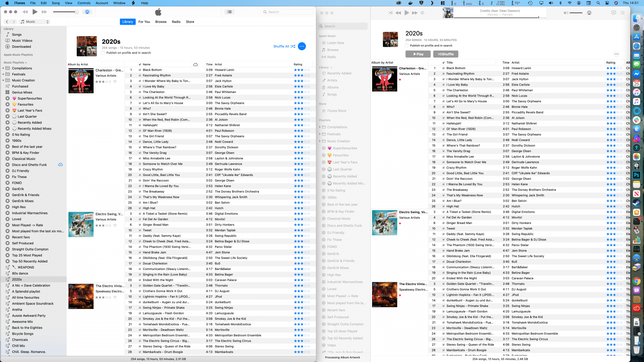Adjust the Music app volume slider
Screen dimensions: 644x362
tap(577, 13)
